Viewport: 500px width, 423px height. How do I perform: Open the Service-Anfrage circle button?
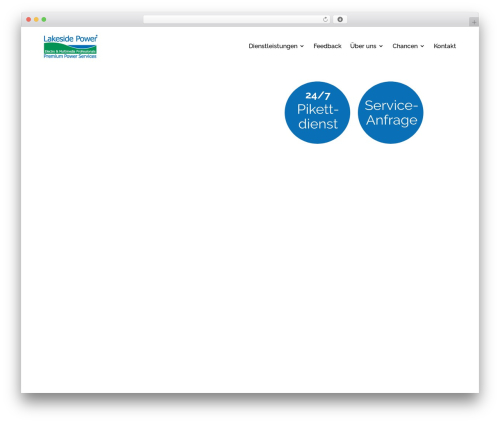391,113
